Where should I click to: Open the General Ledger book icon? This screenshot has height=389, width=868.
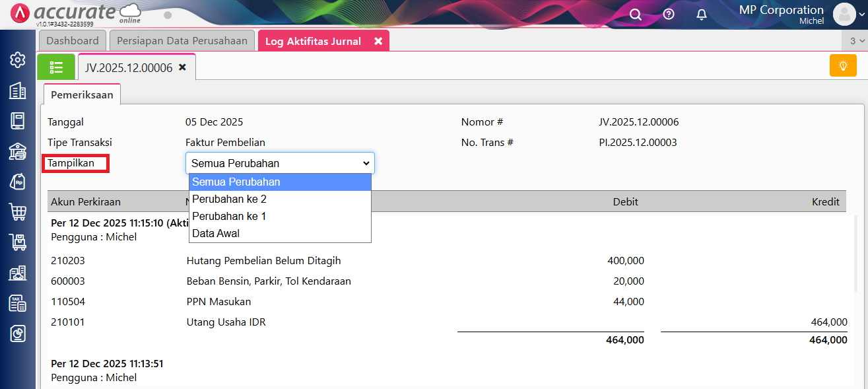[18, 121]
